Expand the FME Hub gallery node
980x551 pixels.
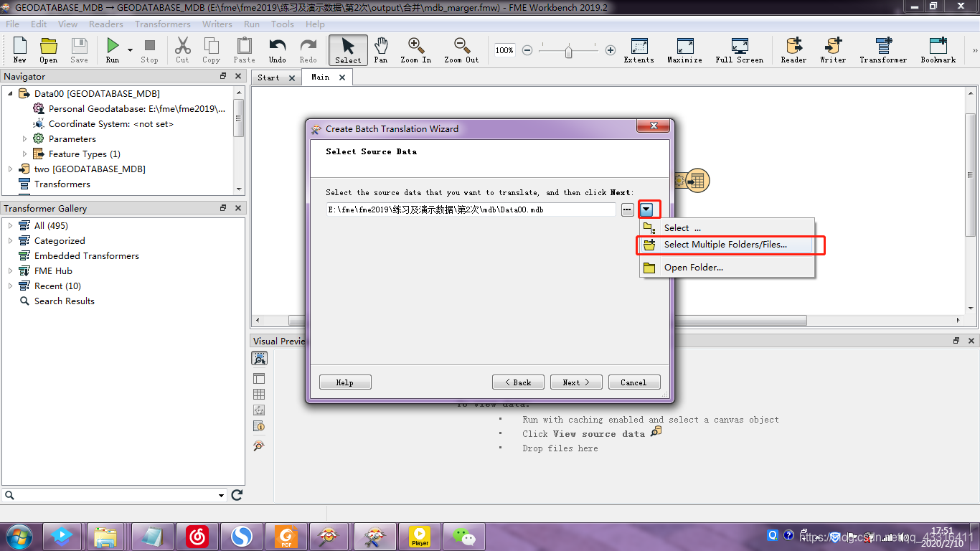[10, 270]
